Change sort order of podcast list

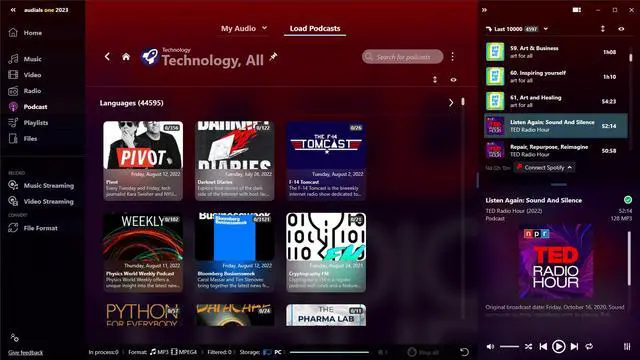[435, 80]
